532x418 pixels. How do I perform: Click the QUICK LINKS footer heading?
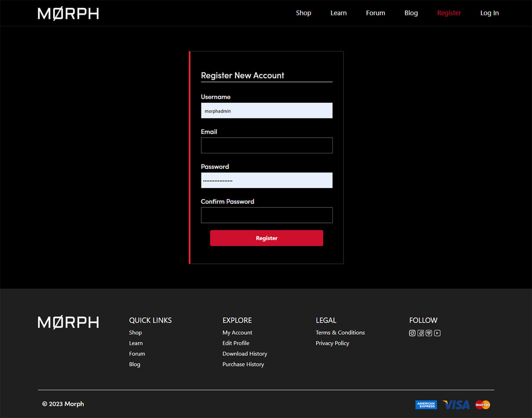coord(150,320)
